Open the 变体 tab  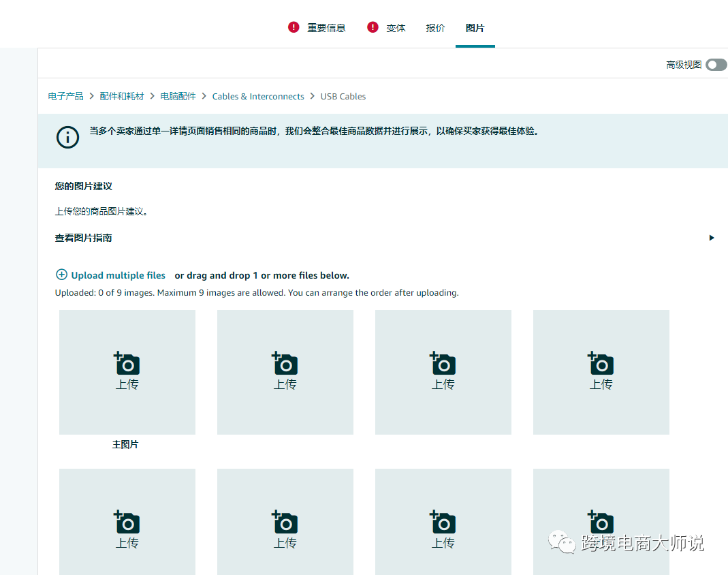click(x=396, y=28)
